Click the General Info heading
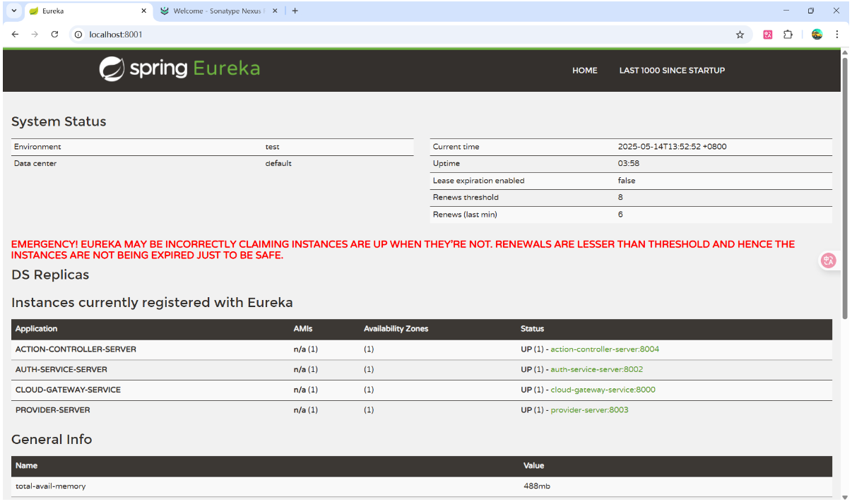Image resolution: width=852 pixels, height=504 pixels. [52, 440]
